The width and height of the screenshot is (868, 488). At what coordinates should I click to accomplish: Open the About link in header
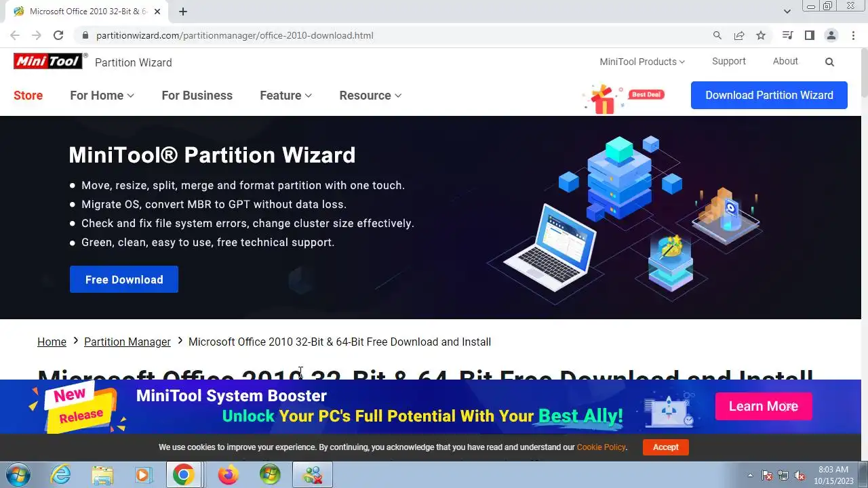click(785, 61)
